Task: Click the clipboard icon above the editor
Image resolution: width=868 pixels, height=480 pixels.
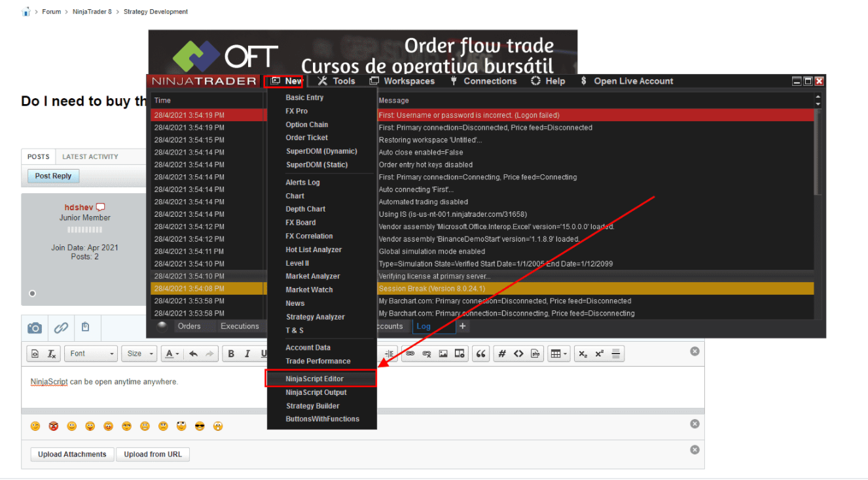Action: tap(86, 327)
